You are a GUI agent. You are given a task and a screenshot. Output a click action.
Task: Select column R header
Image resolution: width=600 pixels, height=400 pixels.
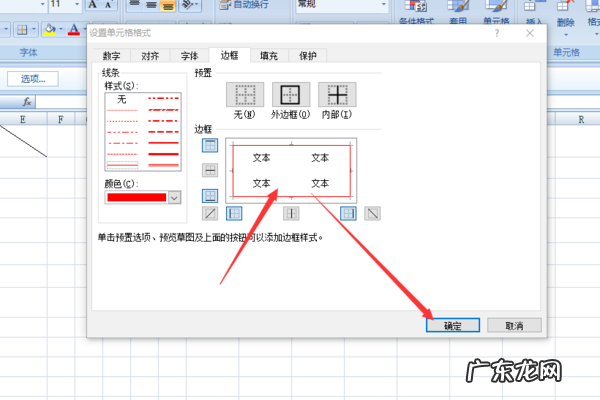coord(581,119)
